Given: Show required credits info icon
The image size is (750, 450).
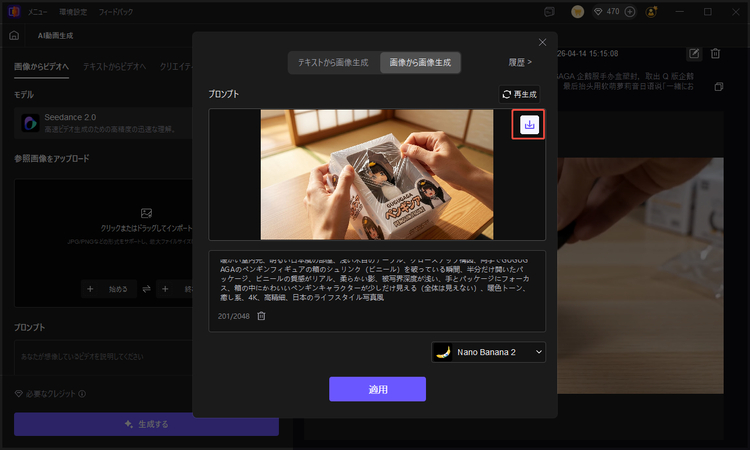Looking at the screenshot, I should coord(82,394).
